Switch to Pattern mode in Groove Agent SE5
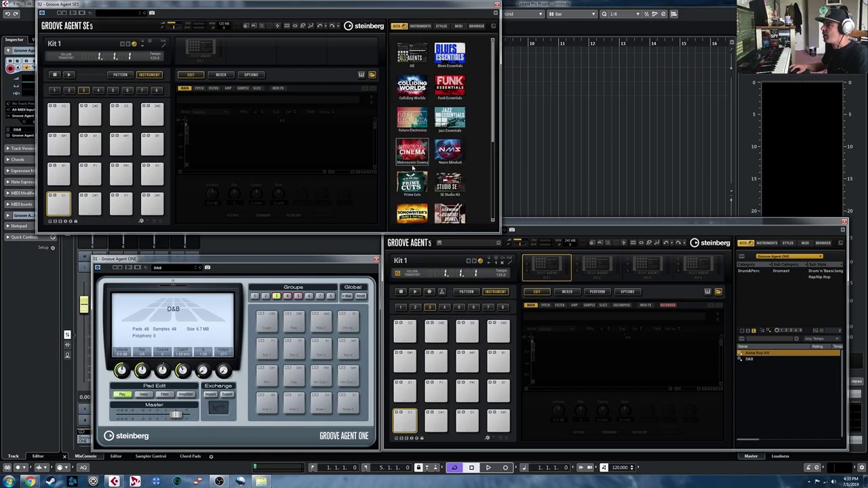 coord(120,75)
